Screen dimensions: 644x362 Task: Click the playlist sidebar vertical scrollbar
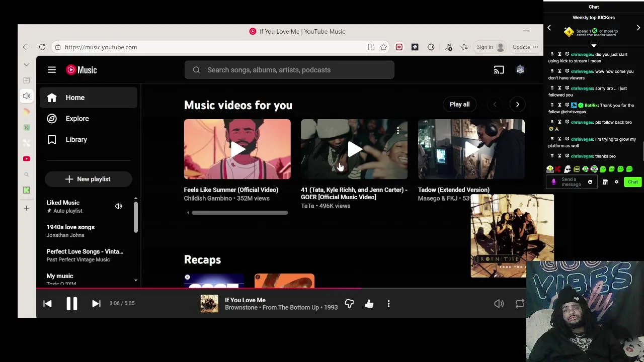[x=135, y=218]
